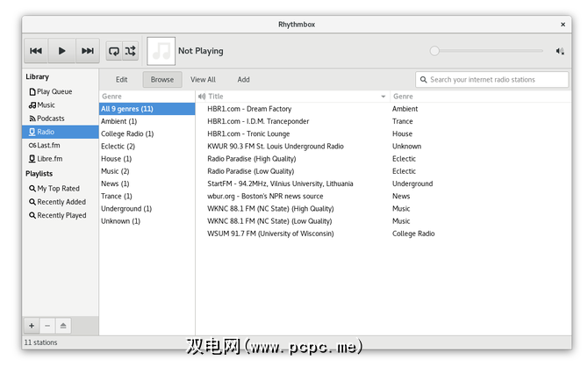Filter by 'Music (2)' genre
Viewport: 588px width, 367px height.
pyautogui.click(x=147, y=171)
